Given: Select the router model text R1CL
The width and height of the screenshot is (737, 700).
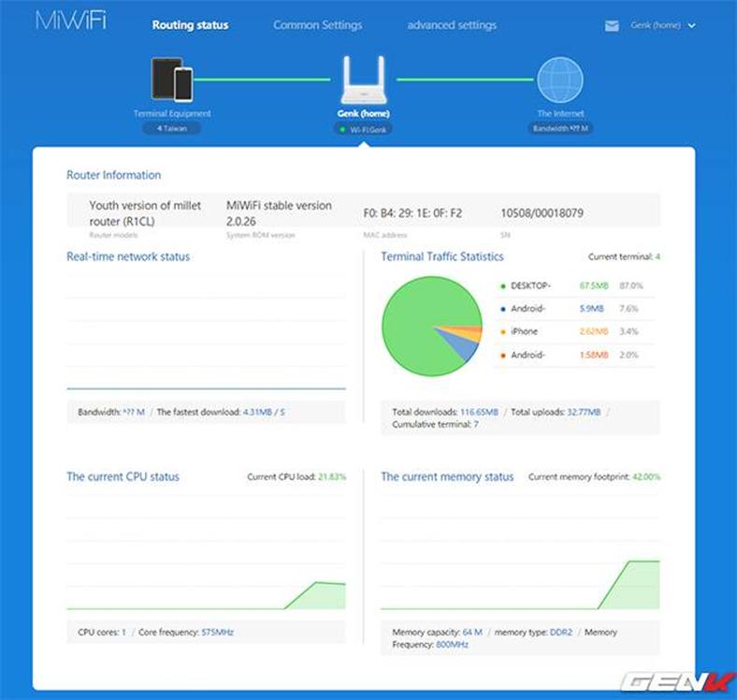Looking at the screenshot, I should tap(145, 213).
